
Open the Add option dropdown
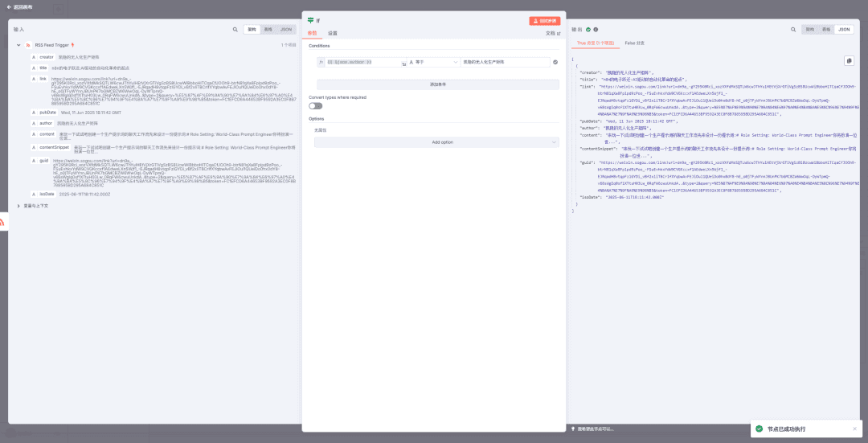click(x=436, y=142)
